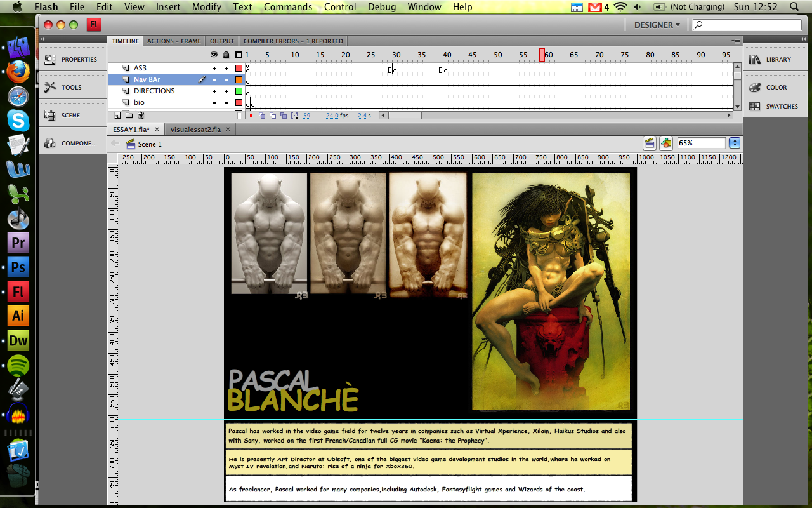Open Firefox from the dock

coord(18,72)
